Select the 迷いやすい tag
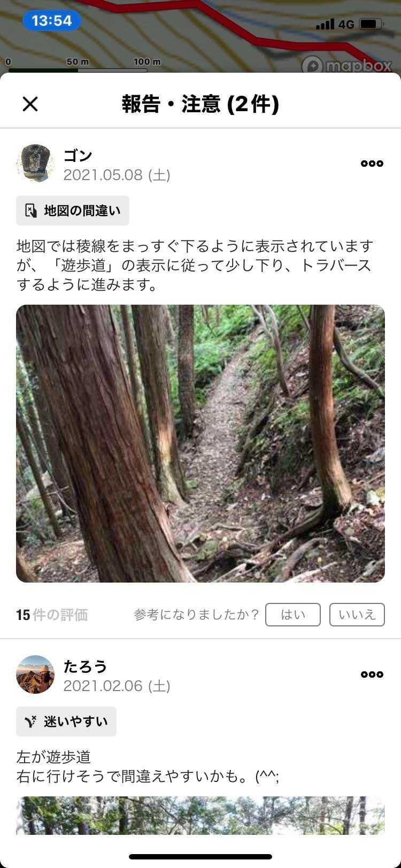The height and width of the screenshot is (868, 401). point(66,722)
